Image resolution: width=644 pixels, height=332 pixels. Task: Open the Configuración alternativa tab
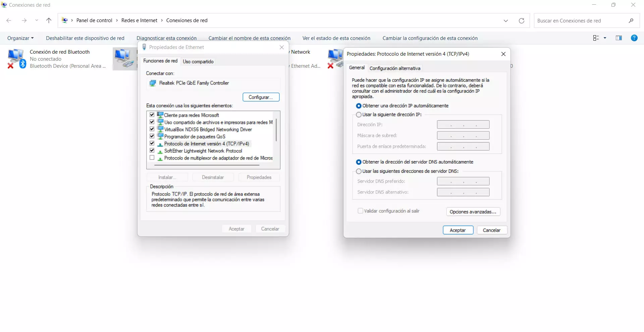395,68
